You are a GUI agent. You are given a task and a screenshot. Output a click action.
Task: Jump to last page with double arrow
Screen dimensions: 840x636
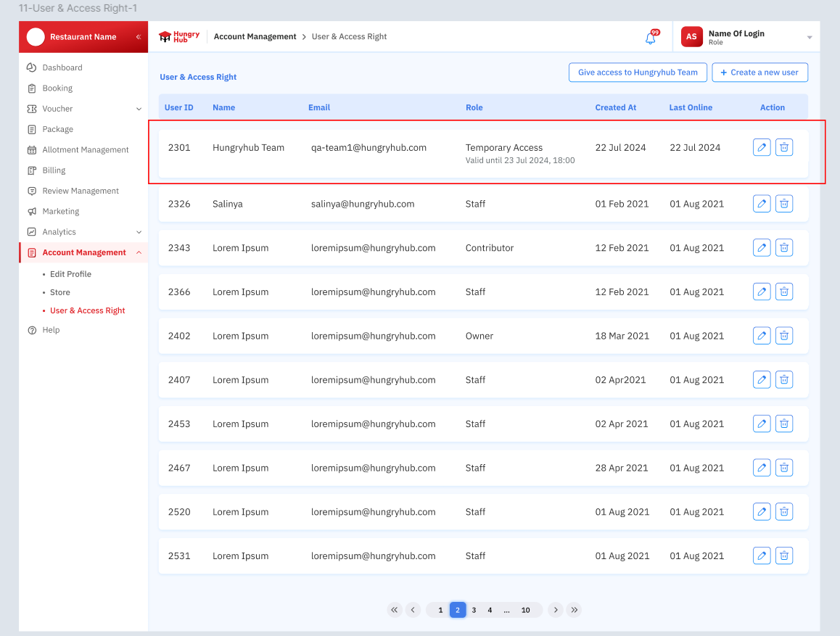(x=574, y=610)
